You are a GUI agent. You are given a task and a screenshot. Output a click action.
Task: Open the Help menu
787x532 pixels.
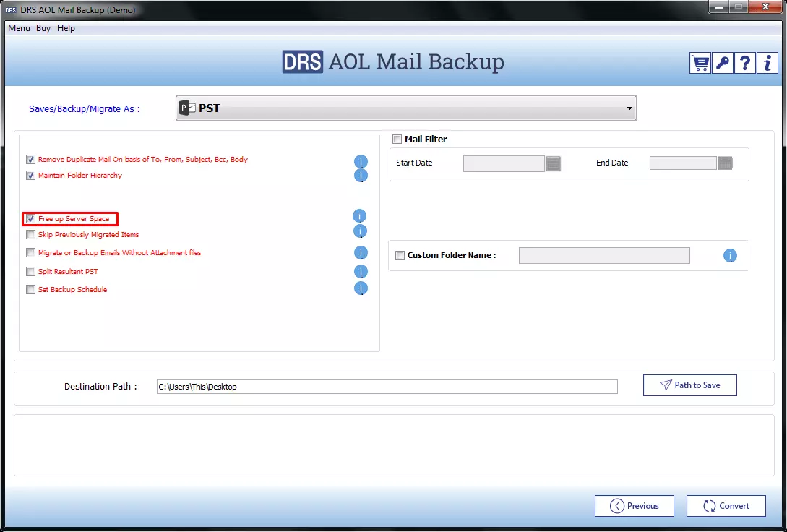coord(66,28)
